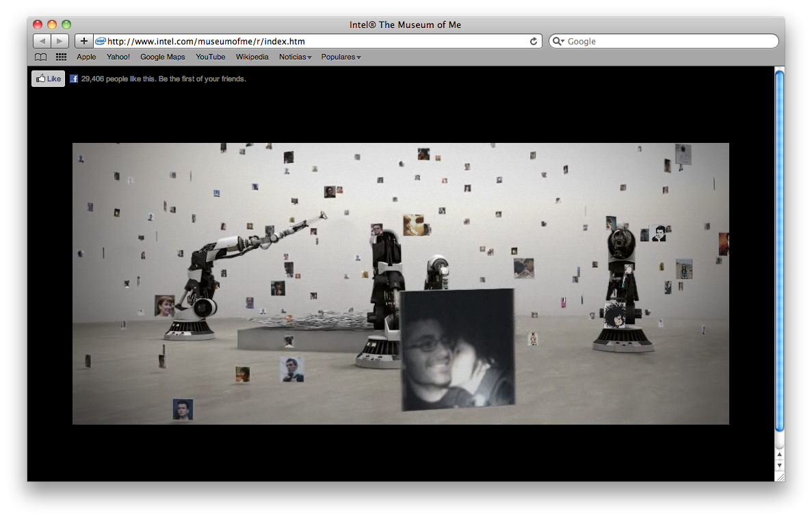Open the Apple bookmark
This screenshot has width=812, height=519.
tap(86, 57)
